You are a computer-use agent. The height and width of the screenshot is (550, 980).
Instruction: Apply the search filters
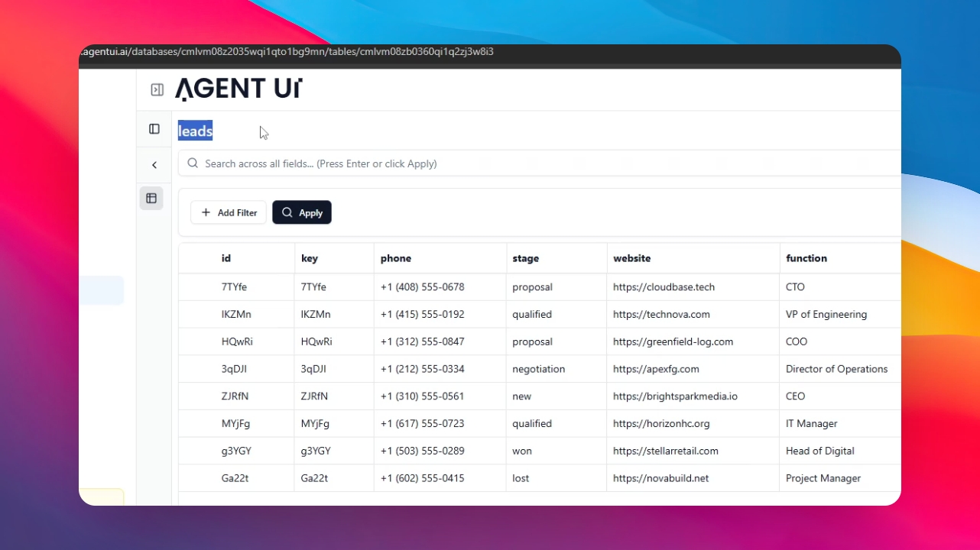click(302, 212)
